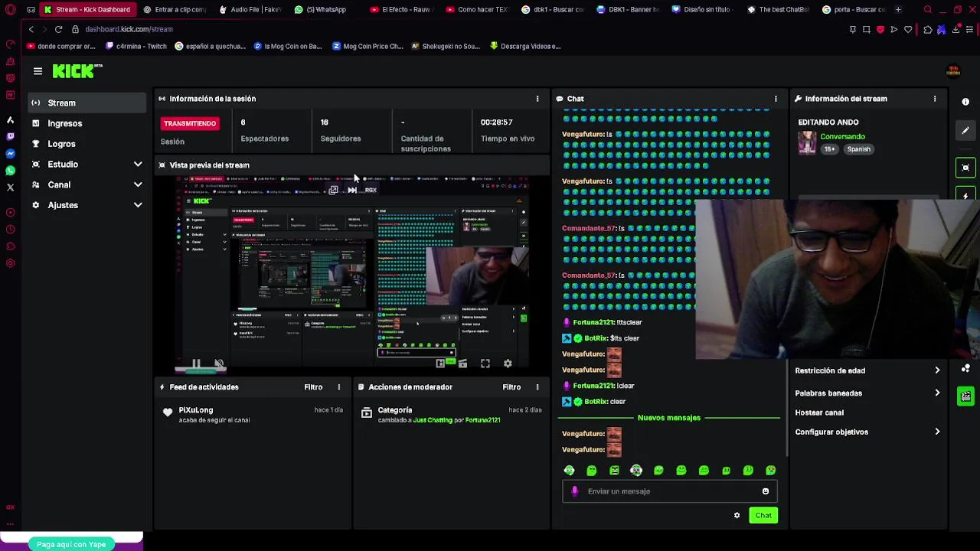Unmute the stream preview audio
980x551 pixels.
219,364
